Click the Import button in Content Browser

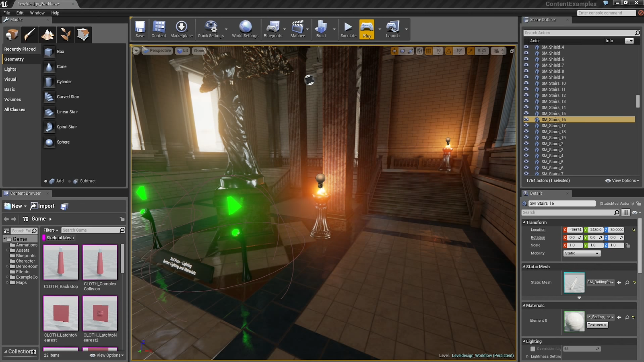coord(43,206)
